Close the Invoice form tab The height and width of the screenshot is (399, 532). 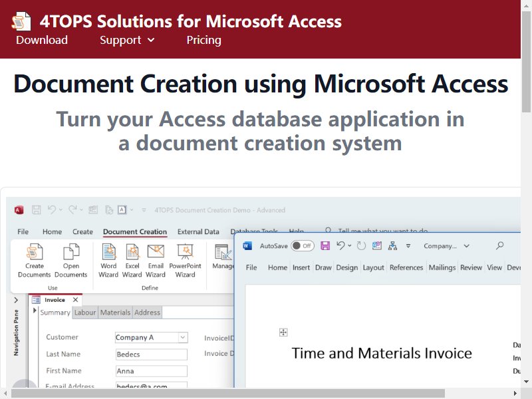coord(75,300)
